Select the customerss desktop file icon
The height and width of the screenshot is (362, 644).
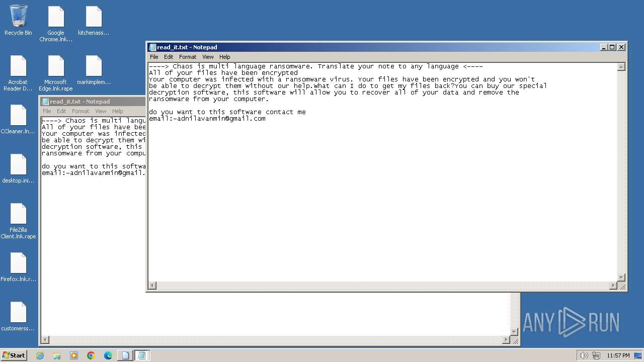[x=18, y=316]
